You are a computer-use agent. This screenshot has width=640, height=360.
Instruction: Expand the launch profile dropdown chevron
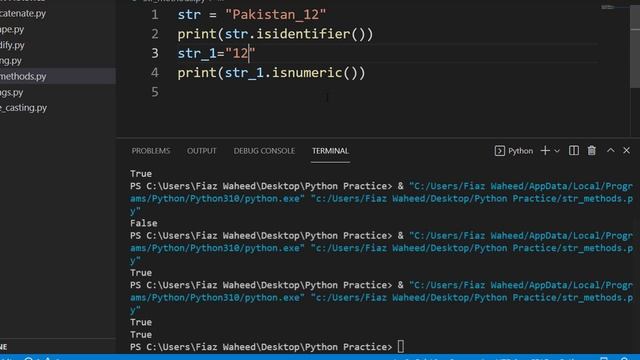click(557, 151)
